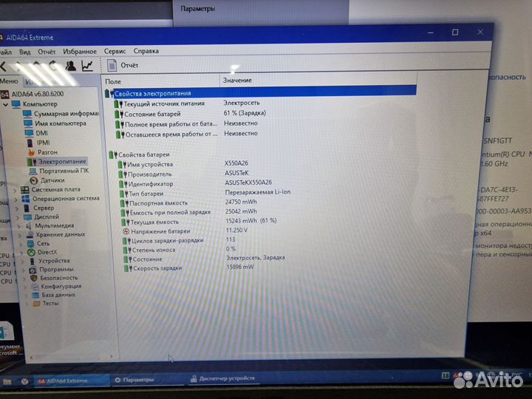Open the Вид menu
Image resolution: width=532 pixels, height=399 pixels.
[24, 52]
